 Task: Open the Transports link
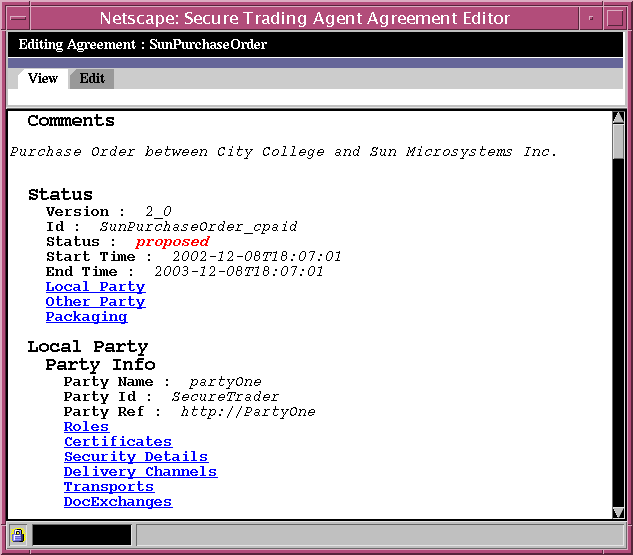[x=109, y=487]
